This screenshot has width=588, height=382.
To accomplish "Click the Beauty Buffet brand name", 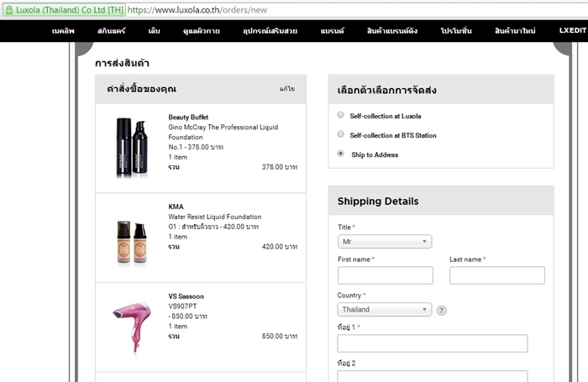I will click(x=188, y=117).
